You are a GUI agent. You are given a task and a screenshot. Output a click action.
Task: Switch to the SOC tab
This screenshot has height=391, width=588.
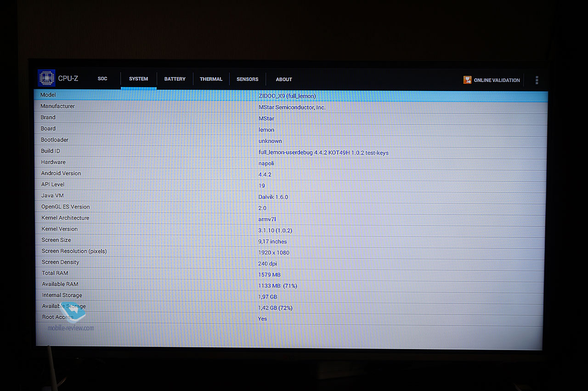102,79
